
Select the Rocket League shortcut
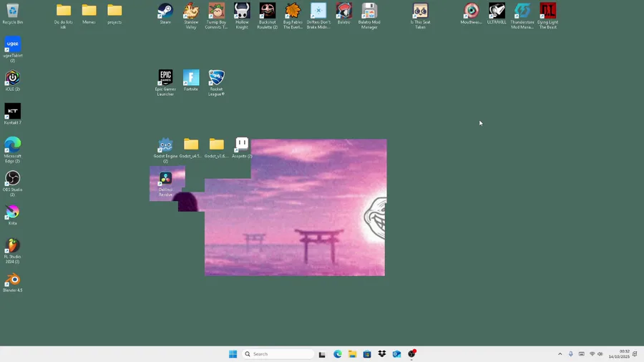pyautogui.click(x=216, y=83)
